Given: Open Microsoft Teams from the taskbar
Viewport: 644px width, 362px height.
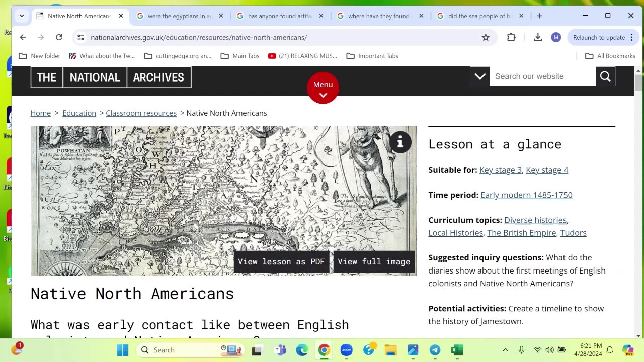Looking at the screenshot, I should point(280,350).
